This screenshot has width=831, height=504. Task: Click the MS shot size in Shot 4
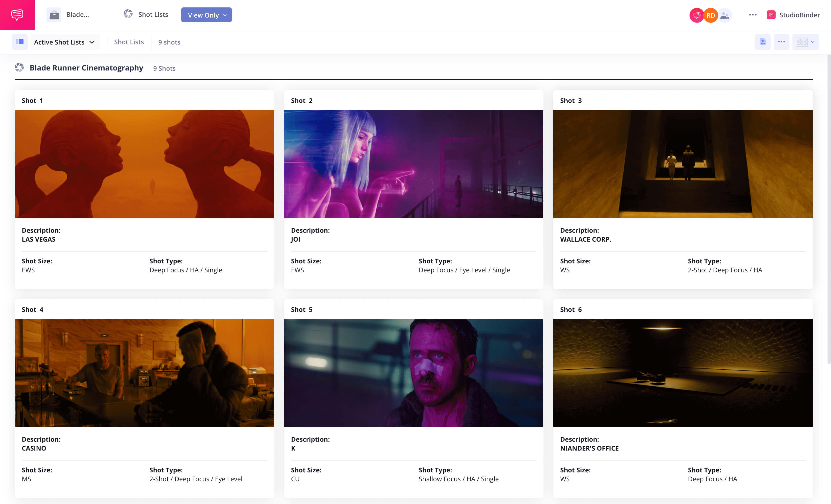[x=26, y=479]
